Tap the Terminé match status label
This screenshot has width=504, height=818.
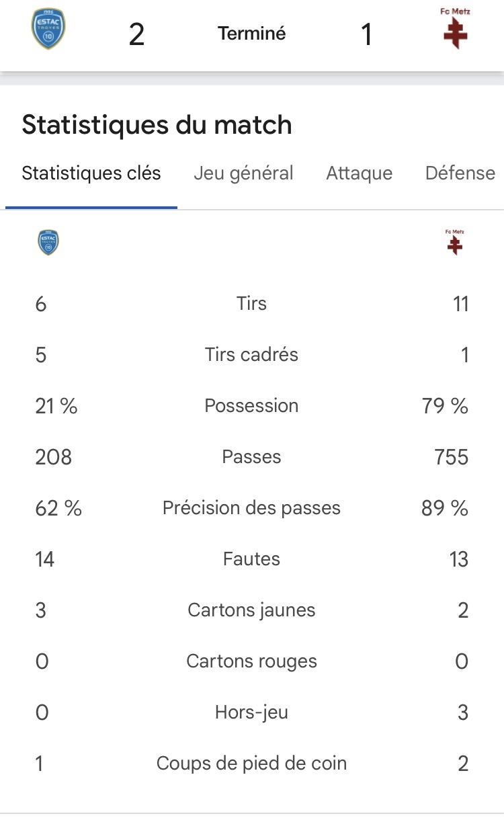tap(252, 34)
